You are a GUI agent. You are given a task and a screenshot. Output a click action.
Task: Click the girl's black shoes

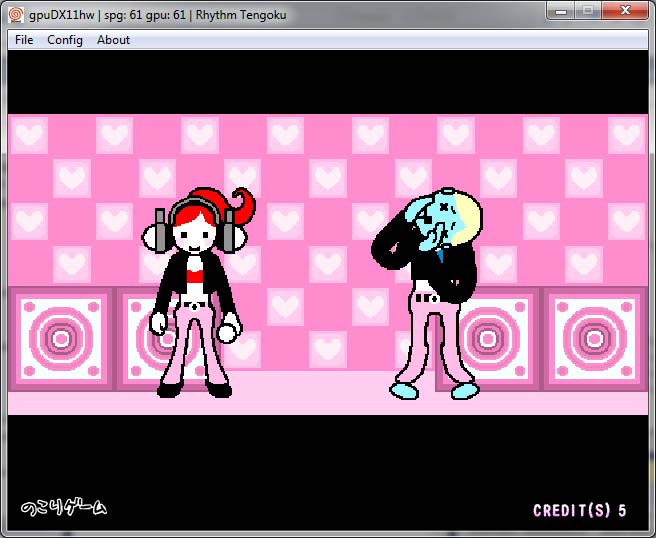[x=193, y=389]
